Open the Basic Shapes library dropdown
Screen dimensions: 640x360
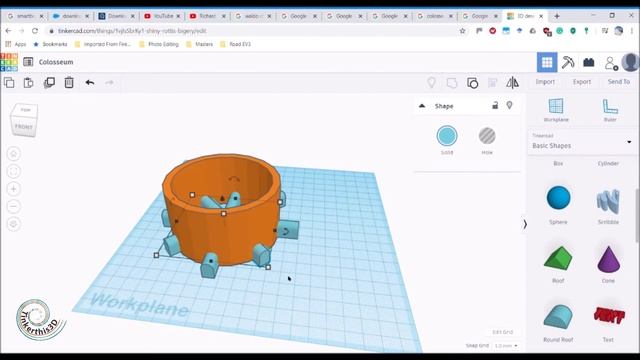[582, 142]
